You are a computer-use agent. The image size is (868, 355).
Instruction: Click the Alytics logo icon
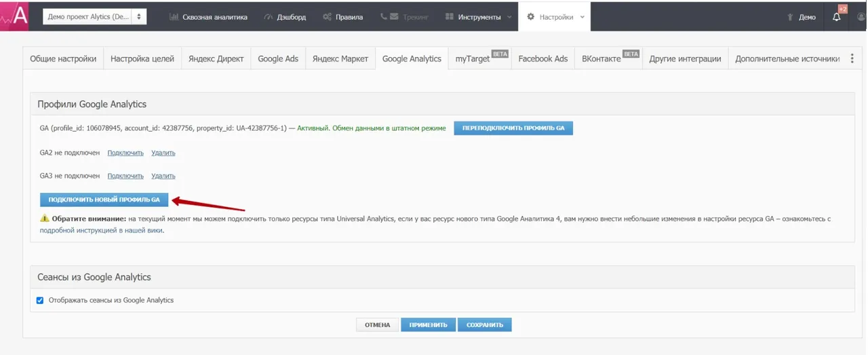[15, 16]
